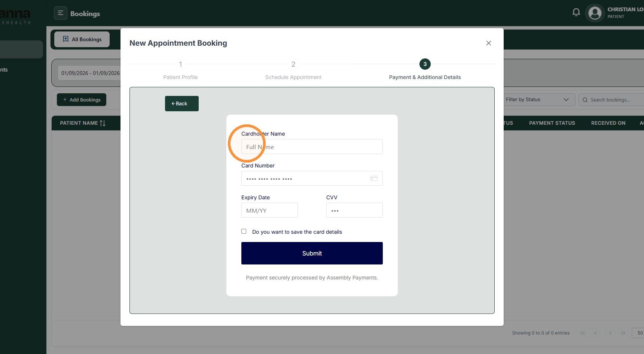Image resolution: width=644 pixels, height=354 pixels.
Task: Check the save card details checkbox
Action: (244, 232)
